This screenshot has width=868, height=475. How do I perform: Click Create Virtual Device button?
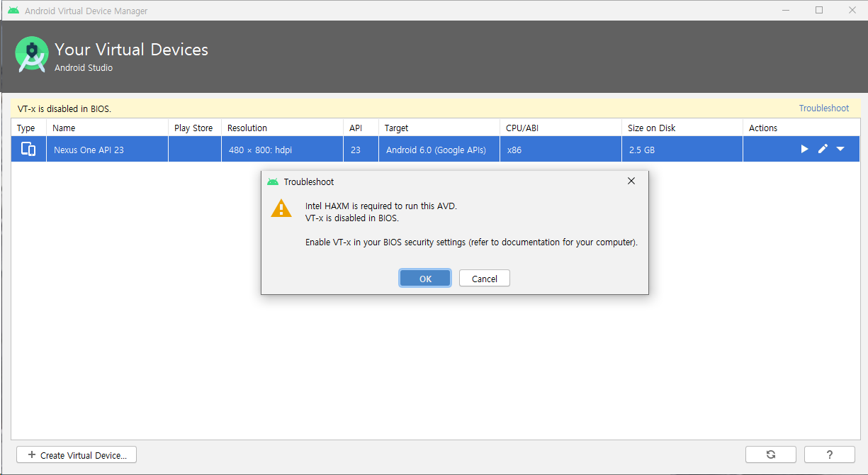coord(77,455)
